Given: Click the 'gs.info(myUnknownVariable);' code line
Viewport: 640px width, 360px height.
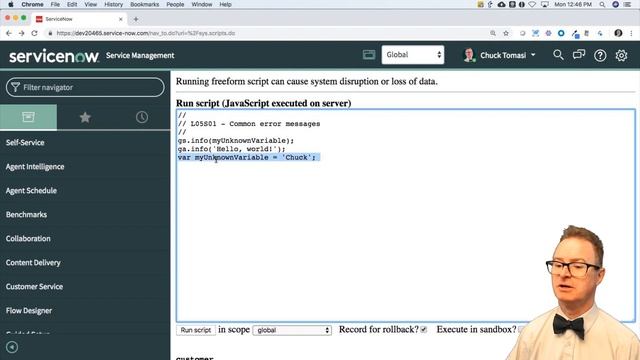Looking at the screenshot, I should coord(236,141).
